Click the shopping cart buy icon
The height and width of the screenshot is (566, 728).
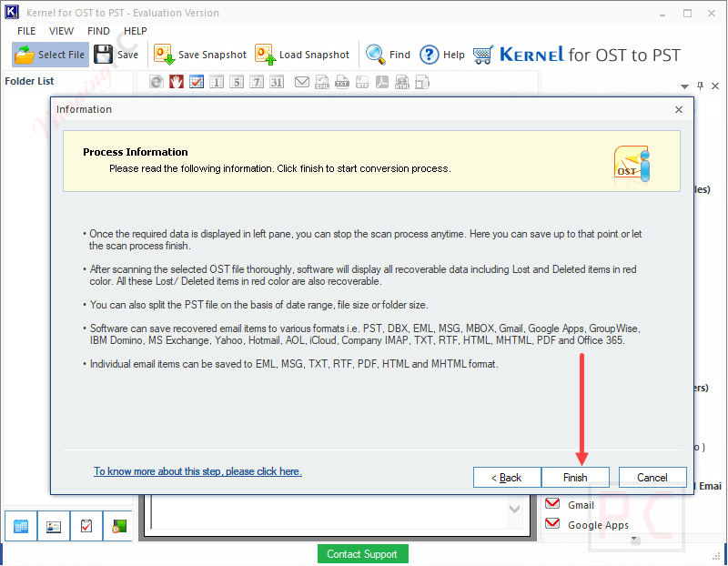coord(483,55)
